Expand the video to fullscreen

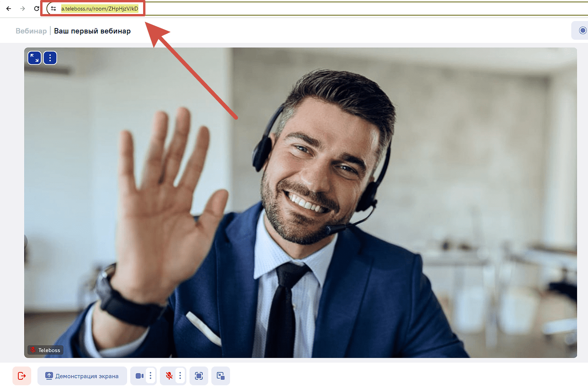(35, 58)
